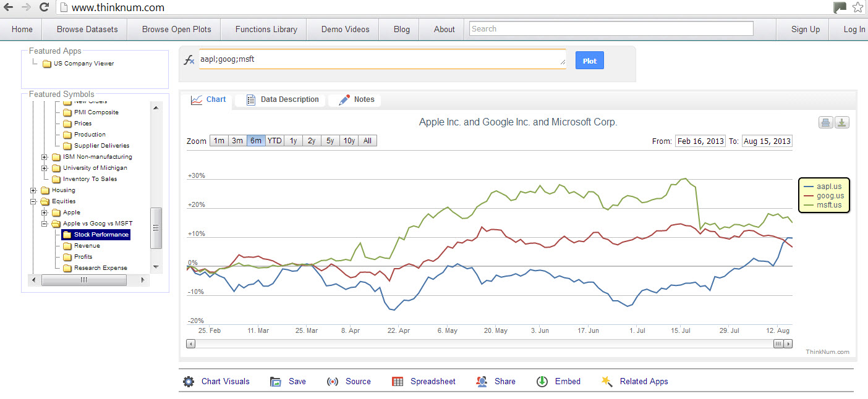Click the From date input field
Screen dimensions: 868x399
coord(700,141)
